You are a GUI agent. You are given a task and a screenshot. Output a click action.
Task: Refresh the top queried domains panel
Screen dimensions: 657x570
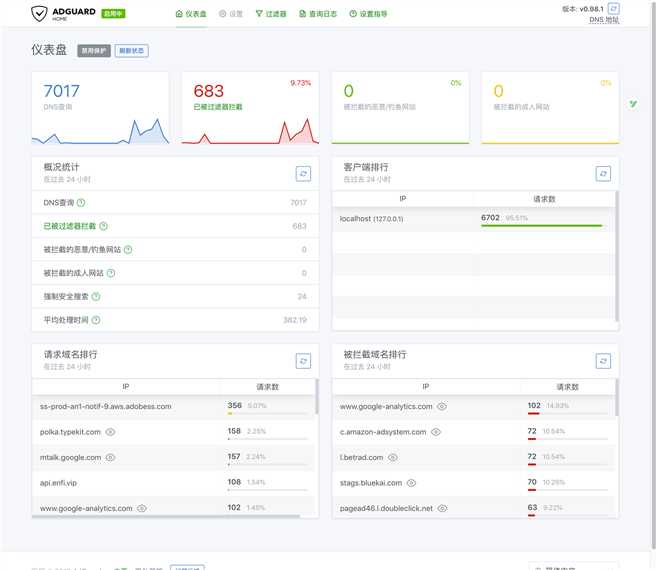point(303,361)
